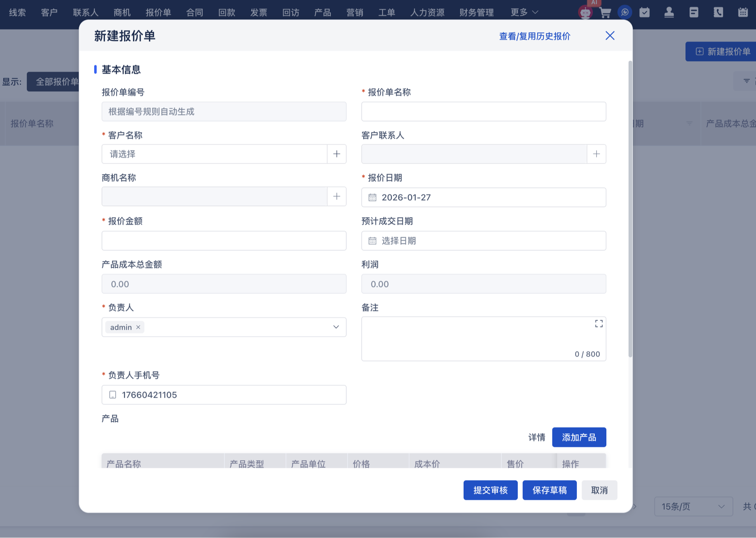Click the phone call icon in header
The height and width of the screenshot is (538, 756).
[718, 13]
